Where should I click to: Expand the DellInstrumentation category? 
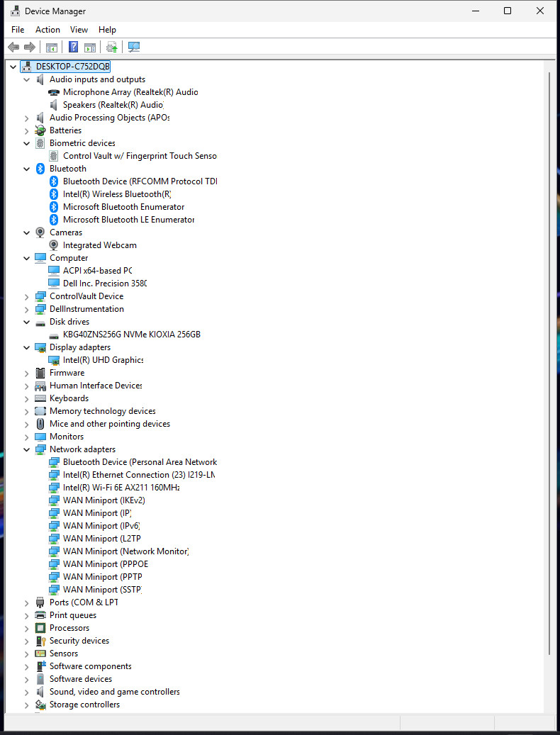click(27, 309)
